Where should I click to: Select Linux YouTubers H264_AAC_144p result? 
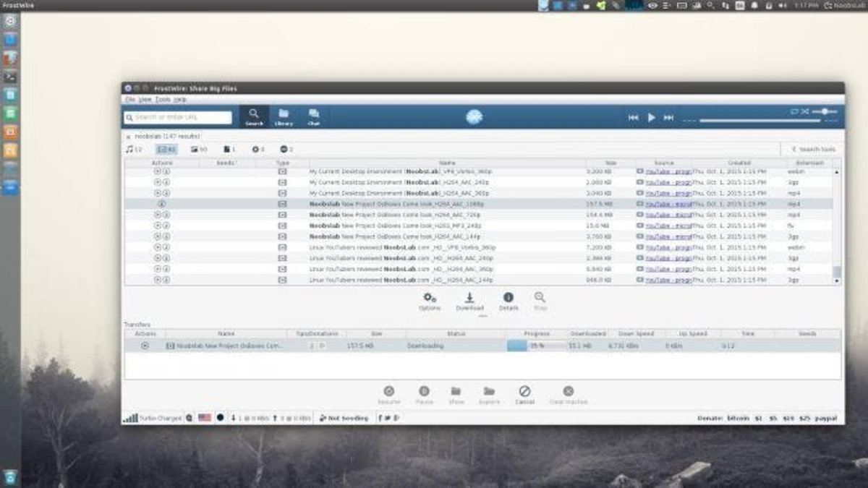[401, 280]
